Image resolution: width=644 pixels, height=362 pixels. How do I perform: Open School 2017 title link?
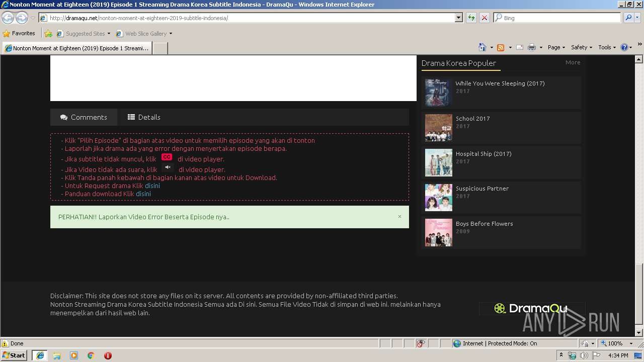click(472, 119)
